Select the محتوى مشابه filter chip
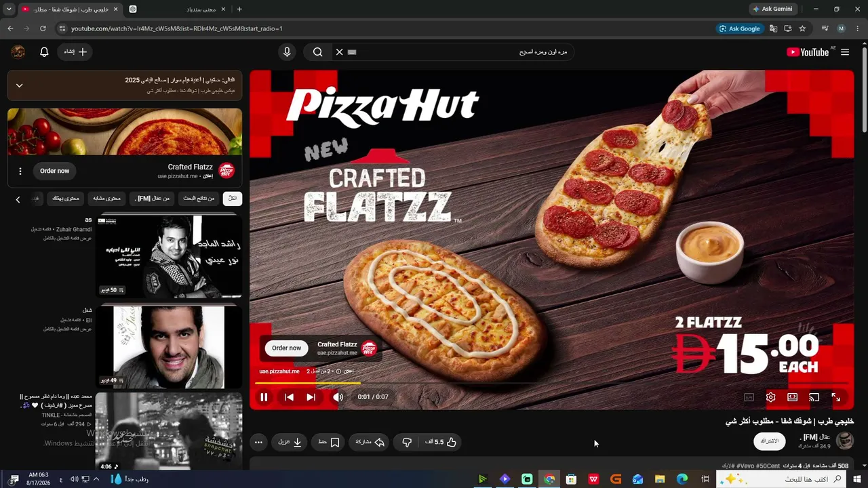 tap(106, 199)
